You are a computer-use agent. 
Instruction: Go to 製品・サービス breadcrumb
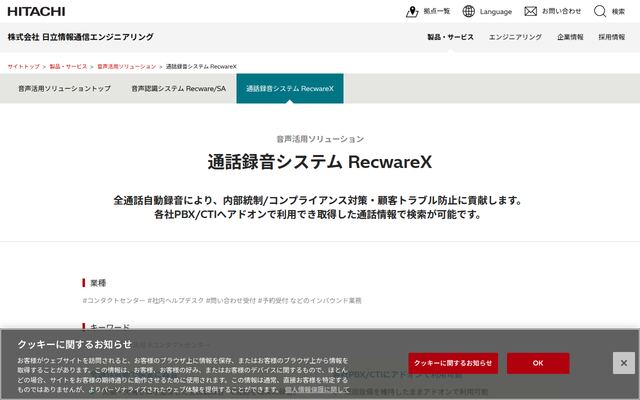click(x=68, y=66)
